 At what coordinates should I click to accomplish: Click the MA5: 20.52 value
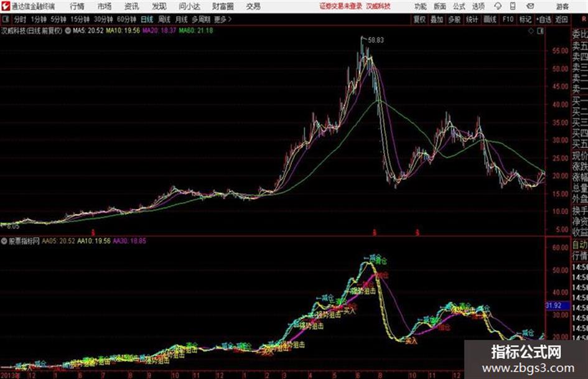(x=88, y=30)
